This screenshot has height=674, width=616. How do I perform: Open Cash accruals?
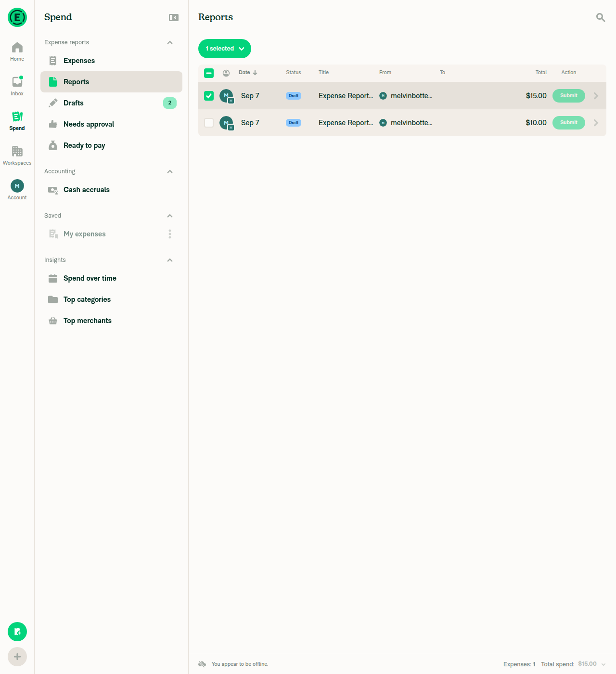coord(111,190)
